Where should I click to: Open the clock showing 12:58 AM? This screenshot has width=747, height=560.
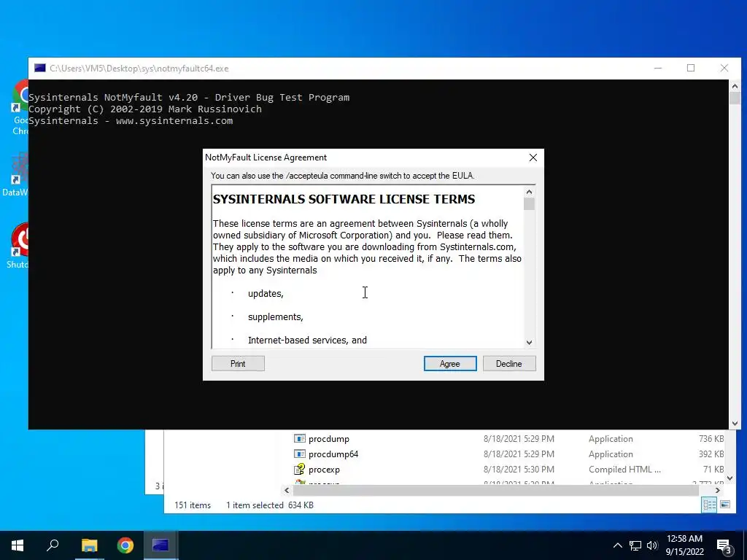pos(684,545)
